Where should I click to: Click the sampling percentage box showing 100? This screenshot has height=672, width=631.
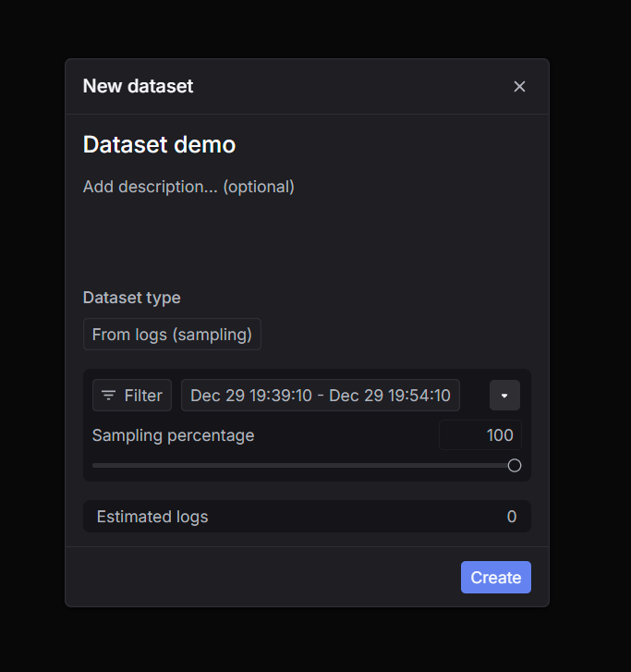coord(480,435)
